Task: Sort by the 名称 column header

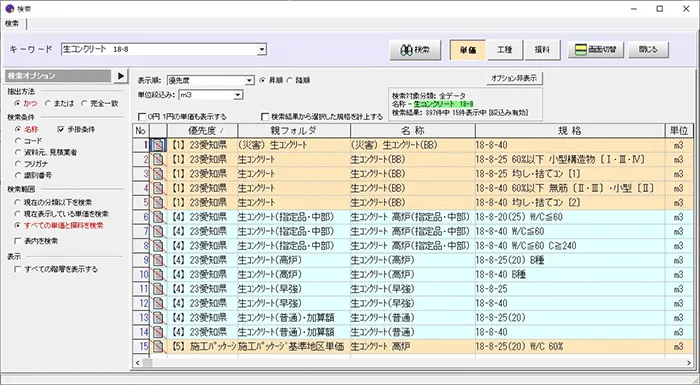Action: tap(413, 131)
